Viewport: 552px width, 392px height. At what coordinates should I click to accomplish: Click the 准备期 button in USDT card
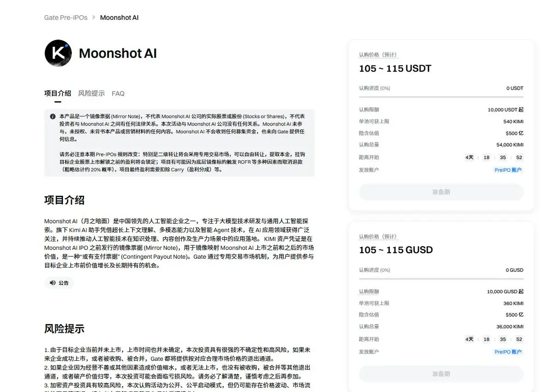click(x=441, y=192)
